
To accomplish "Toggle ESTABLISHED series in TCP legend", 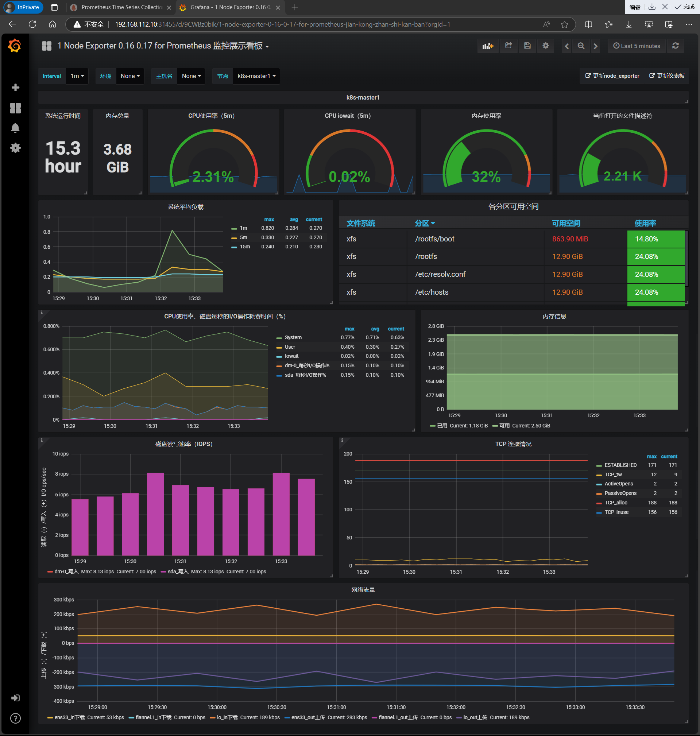I will [x=620, y=465].
